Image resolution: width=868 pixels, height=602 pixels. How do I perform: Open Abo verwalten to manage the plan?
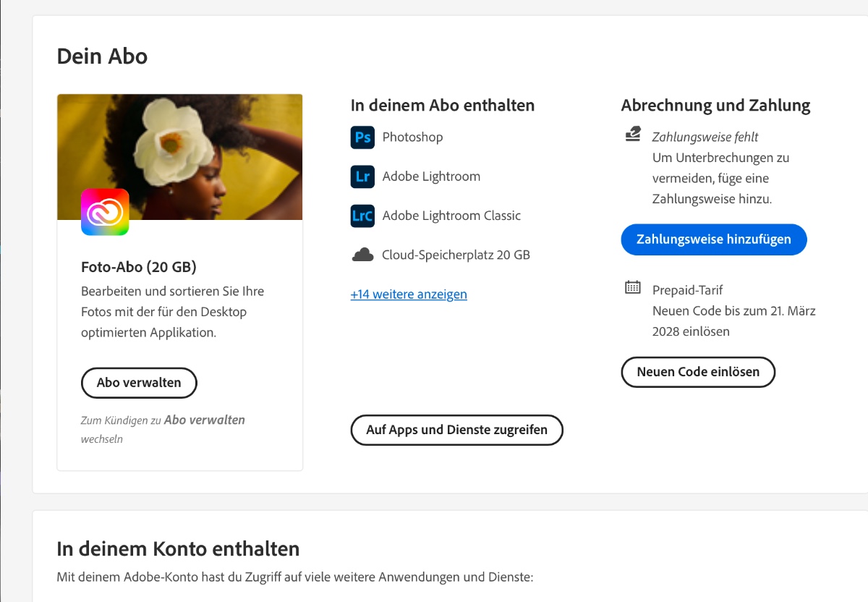pos(139,383)
